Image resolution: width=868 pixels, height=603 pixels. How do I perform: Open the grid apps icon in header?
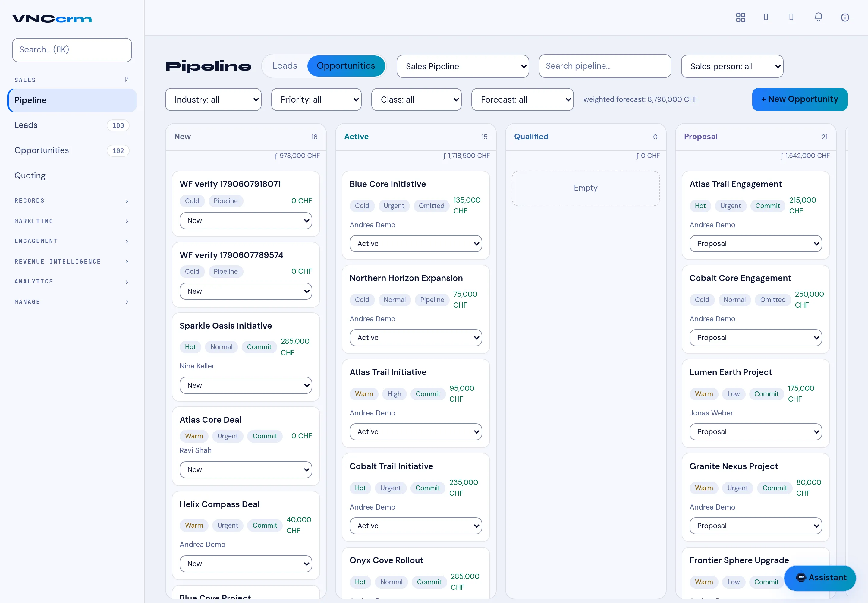740,17
